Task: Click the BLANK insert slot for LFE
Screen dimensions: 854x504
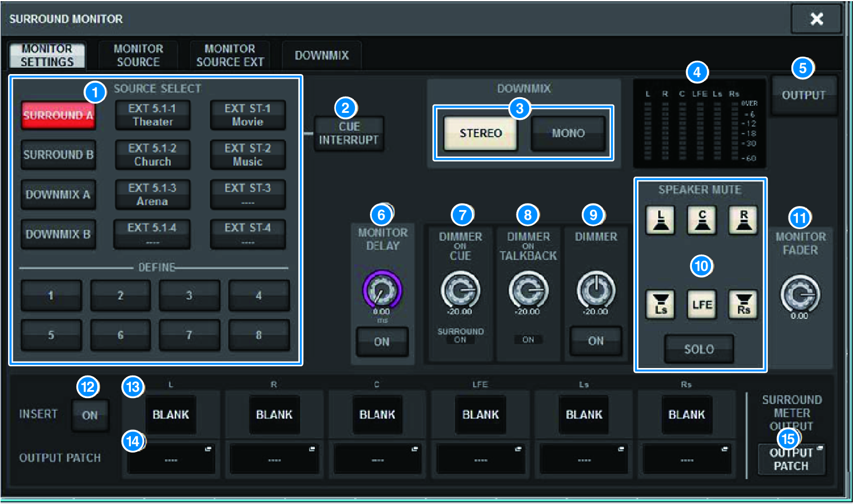Action: pyautogui.click(x=480, y=415)
